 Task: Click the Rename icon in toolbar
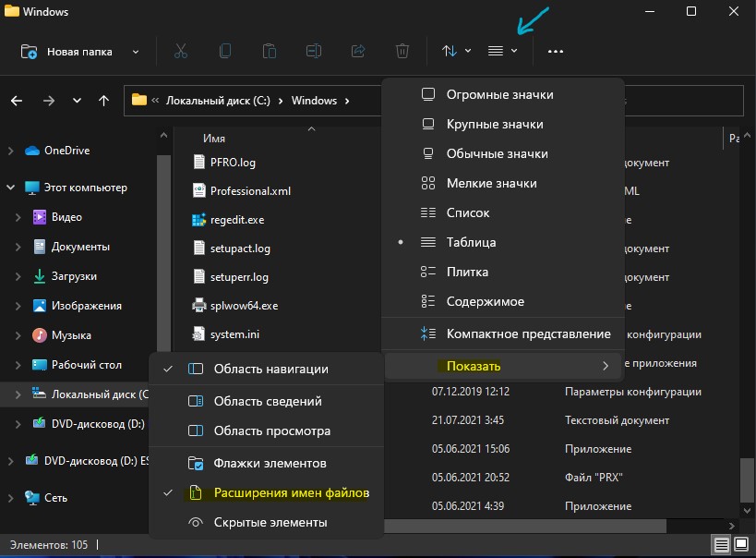(314, 51)
